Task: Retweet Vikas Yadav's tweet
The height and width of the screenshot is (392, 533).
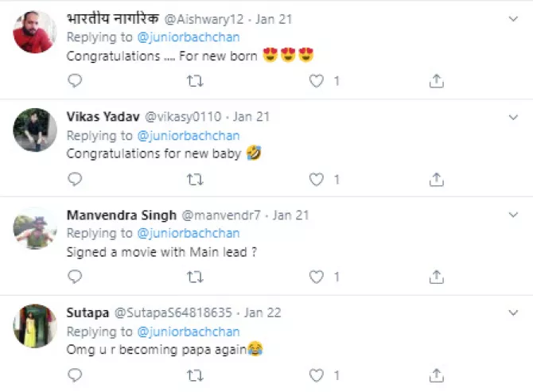Action: [194, 180]
